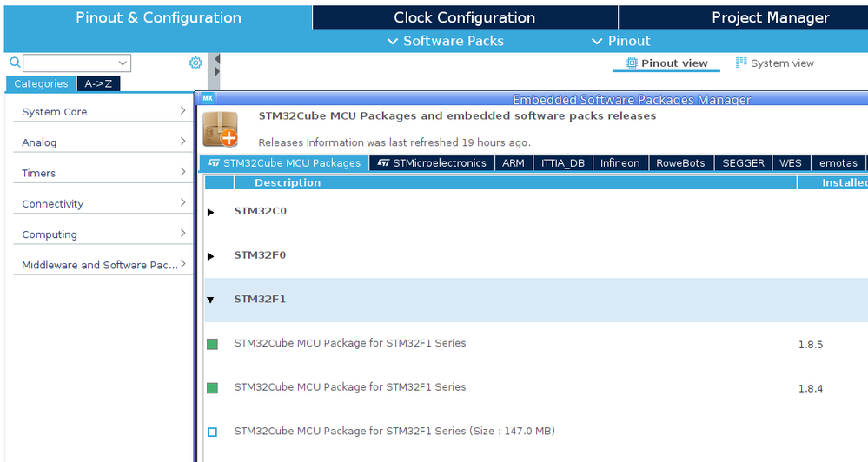
Task: Select version 1.8.4 cell
Action: click(x=811, y=389)
